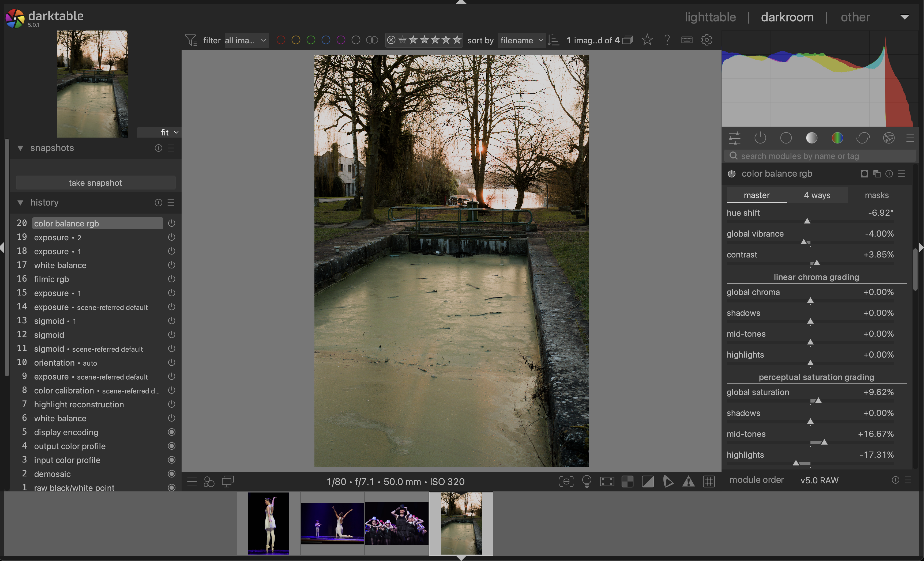The width and height of the screenshot is (924, 561).
Task: Switch to the 4 ways tab
Action: pyautogui.click(x=817, y=195)
